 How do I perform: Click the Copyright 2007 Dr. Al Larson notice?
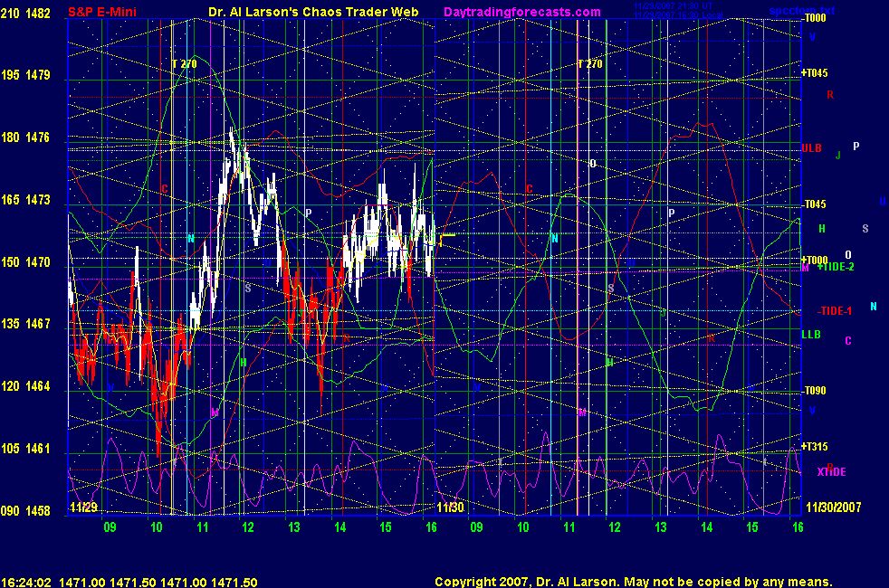[x=634, y=582]
